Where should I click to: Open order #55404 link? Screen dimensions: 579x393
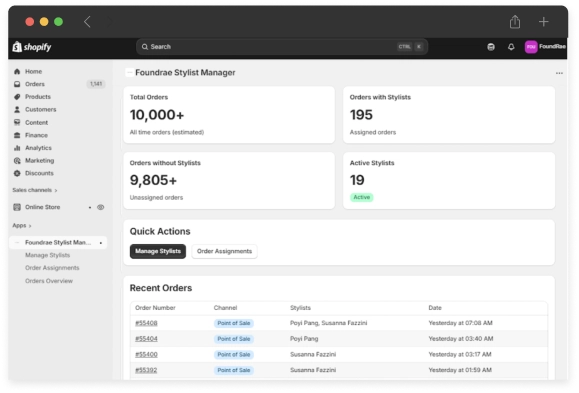tap(146, 339)
